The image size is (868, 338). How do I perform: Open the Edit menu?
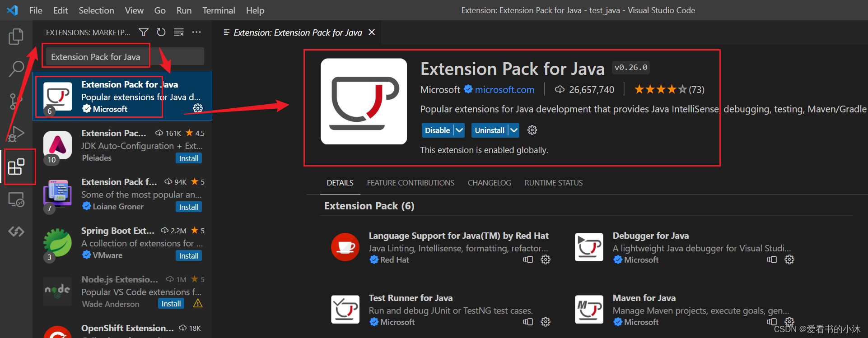pos(61,10)
